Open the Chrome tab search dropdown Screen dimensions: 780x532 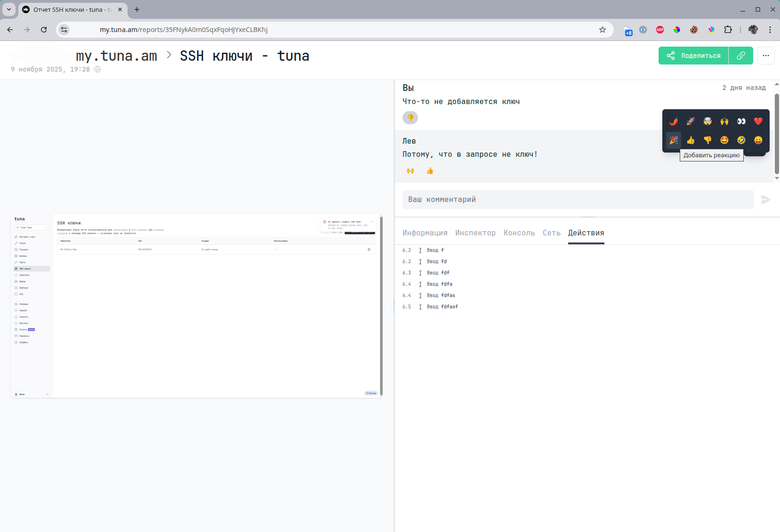[x=8, y=9]
